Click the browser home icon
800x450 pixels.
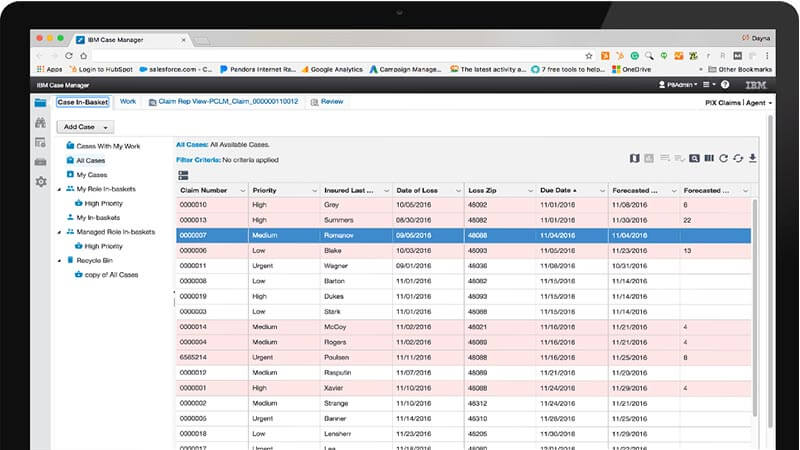tap(84, 56)
